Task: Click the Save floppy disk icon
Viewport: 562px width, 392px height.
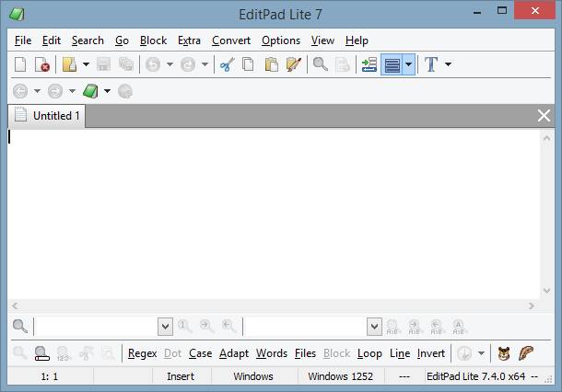Action: click(x=103, y=64)
